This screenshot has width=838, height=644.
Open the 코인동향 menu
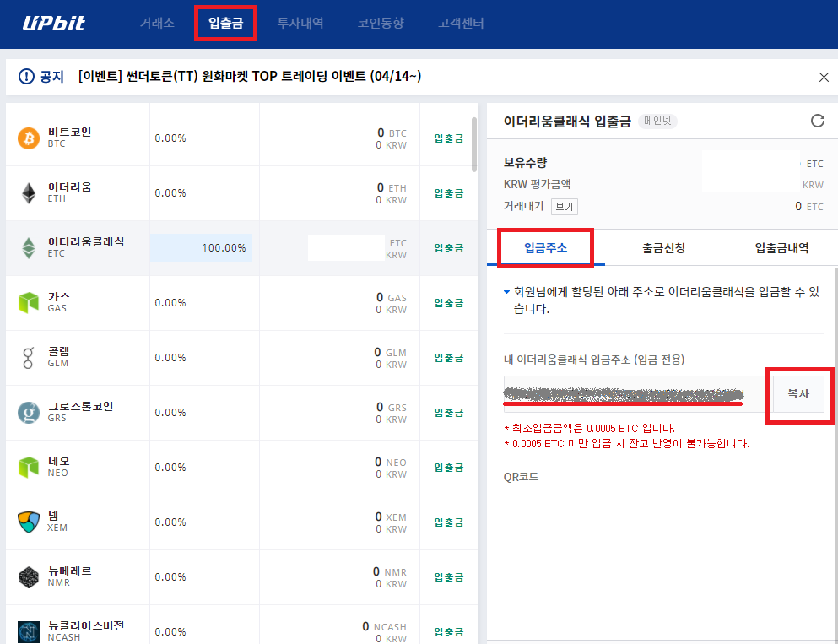pos(381,23)
